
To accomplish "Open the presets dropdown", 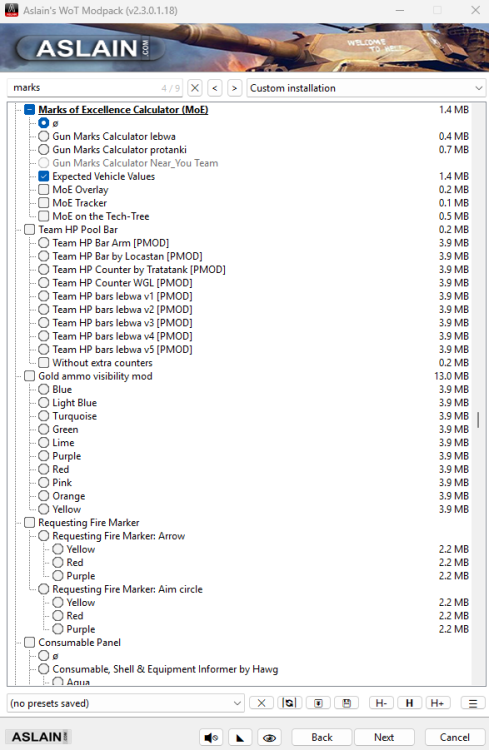I will 125,703.
